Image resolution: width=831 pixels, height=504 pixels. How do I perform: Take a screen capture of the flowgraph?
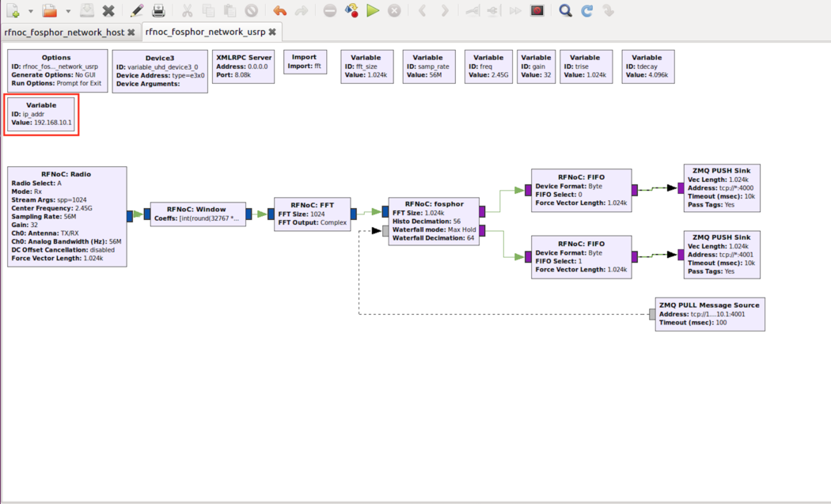pyautogui.click(x=538, y=11)
